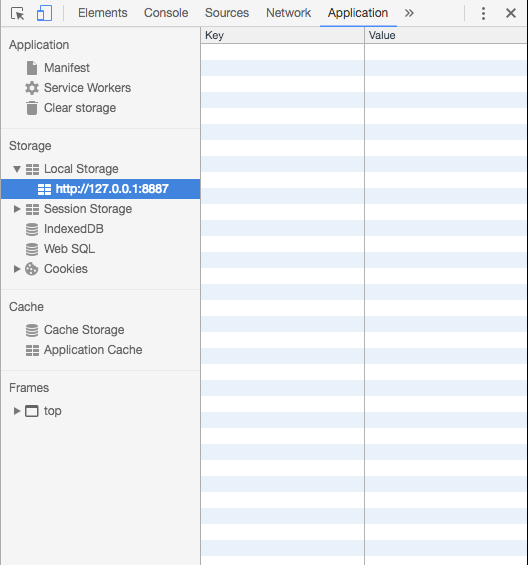
Task: Click the Cookies cookie icon
Action: point(32,269)
